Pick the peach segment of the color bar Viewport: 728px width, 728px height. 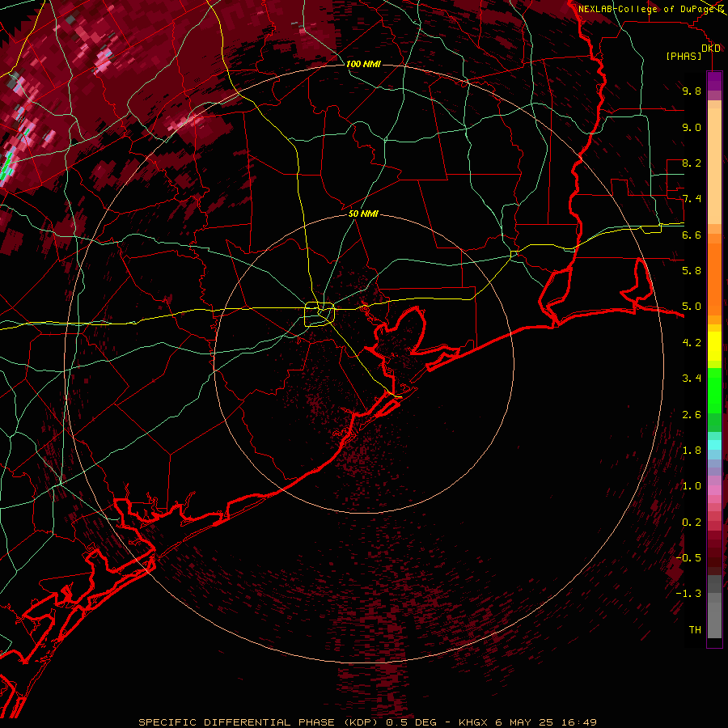(714, 167)
